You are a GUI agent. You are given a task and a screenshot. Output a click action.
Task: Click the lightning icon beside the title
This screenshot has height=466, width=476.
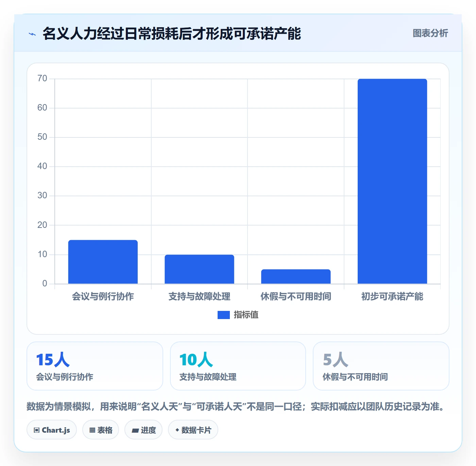coord(32,34)
